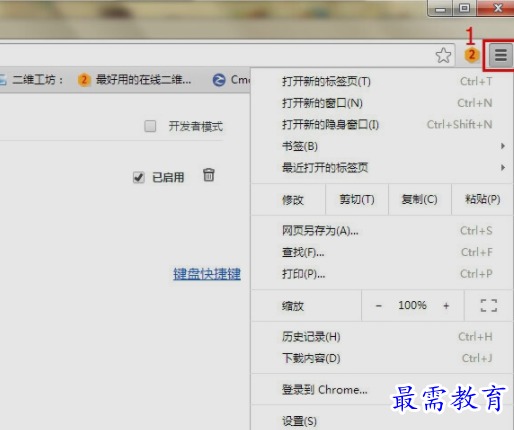Open 历史记录(H) from the menu
The image size is (514, 430).
coord(382,337)
